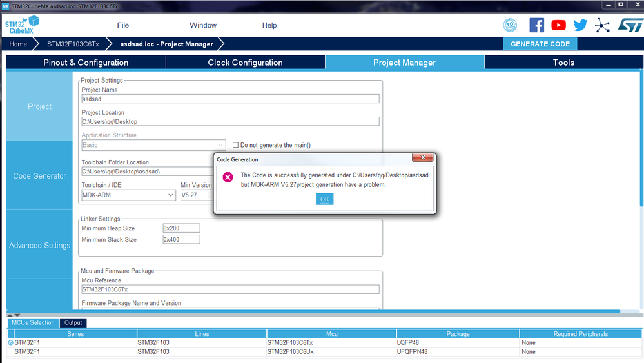Click the ST logo icon

click(x=630, y=25)
